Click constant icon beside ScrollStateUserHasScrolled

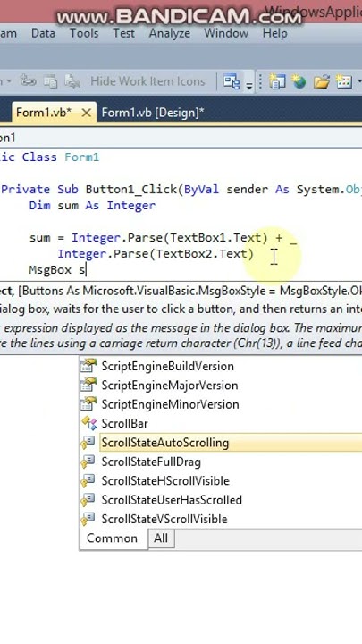point(88,500)
